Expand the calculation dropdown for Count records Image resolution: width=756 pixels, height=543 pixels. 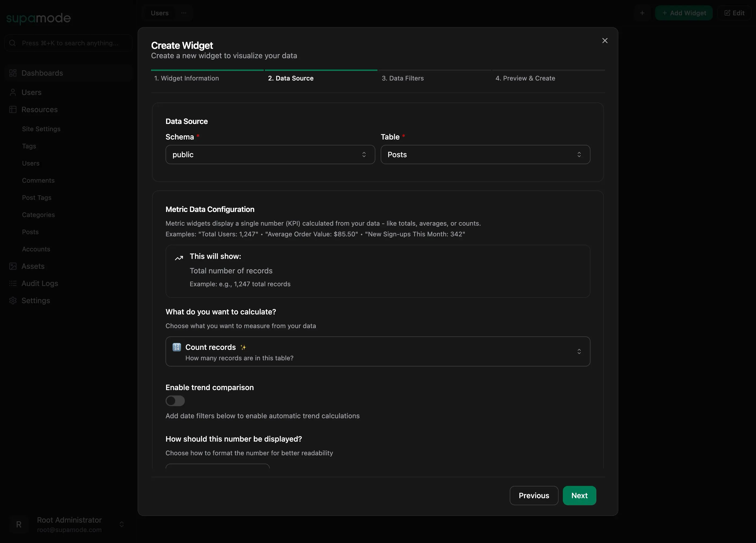click(579, 351)
